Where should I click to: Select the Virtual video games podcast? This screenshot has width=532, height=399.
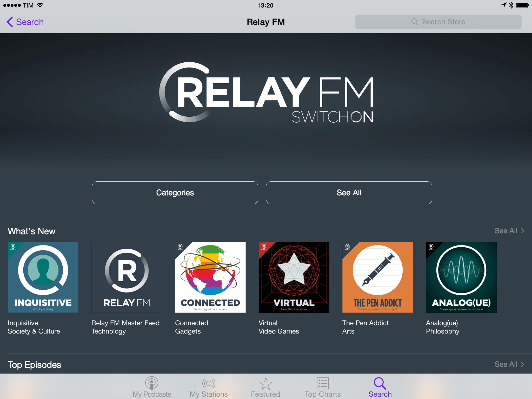pos(294,277)
